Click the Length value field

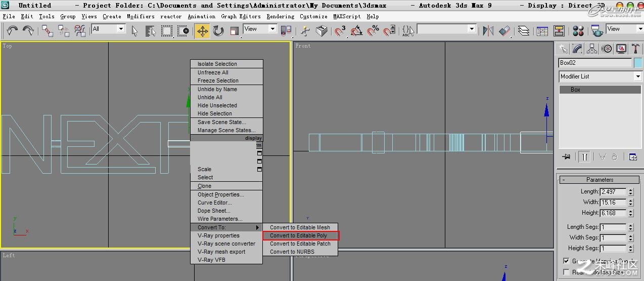point(613,192)
